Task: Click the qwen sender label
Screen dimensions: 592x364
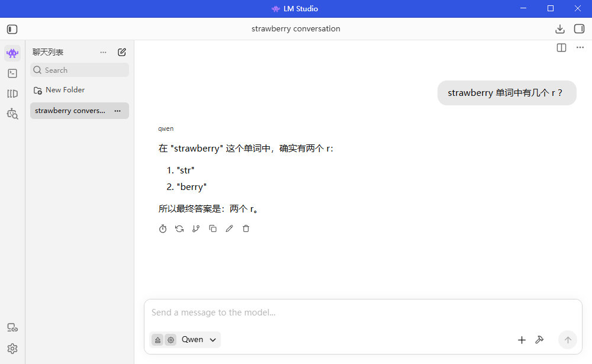Action: [166, 129]
